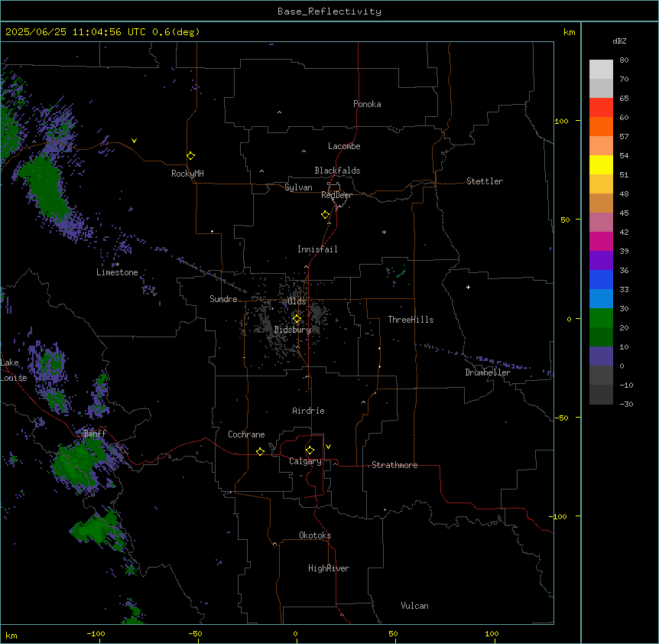The image size is (659, 644).
Task: Click the Calgary city label
Action: pyautogui.click(x=305, y=461)
